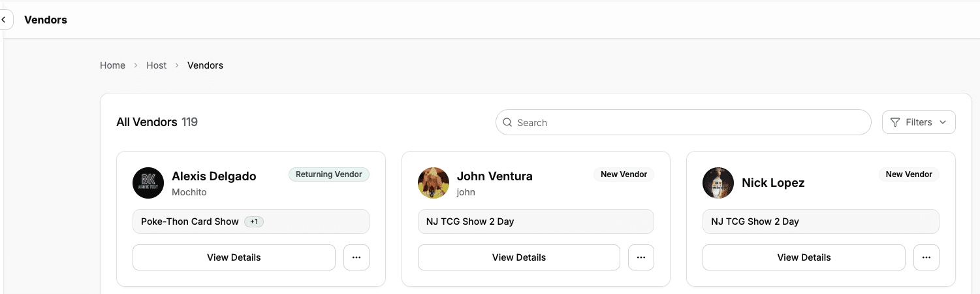The height and width of the screenshot is (294, 980).
Task: View Details for John Ventura
Action: click(519, 257)
